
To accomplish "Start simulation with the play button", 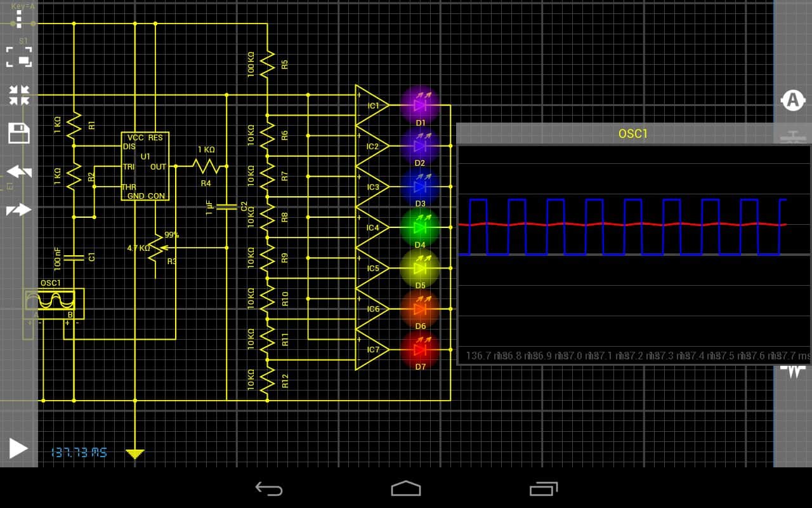I will [18, 448].
